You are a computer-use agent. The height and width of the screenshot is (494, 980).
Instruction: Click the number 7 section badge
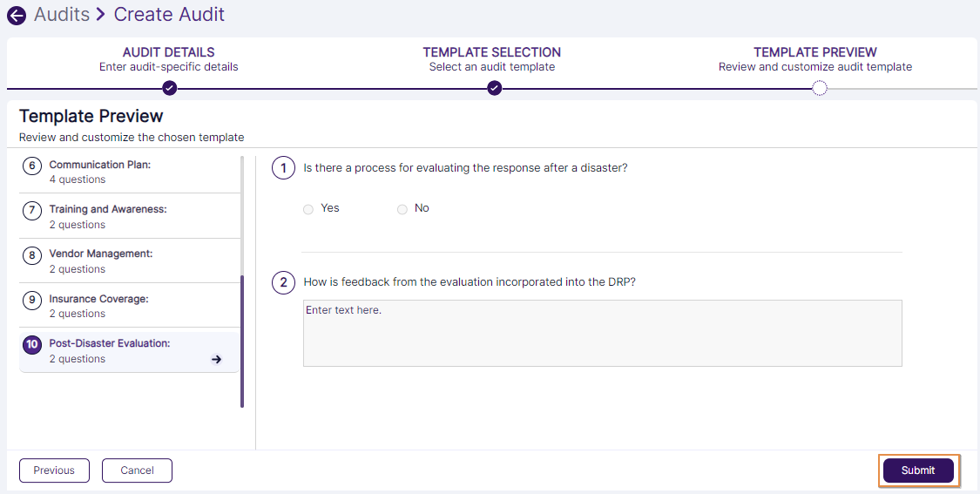coord(32,210)
